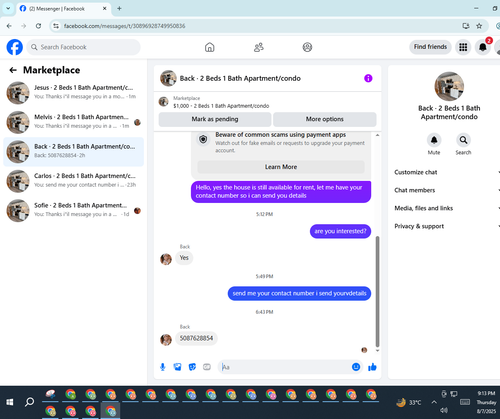Open the Groups icon in top navigation
The width and height of the screenshot is (500, 419).
point(307,47)
